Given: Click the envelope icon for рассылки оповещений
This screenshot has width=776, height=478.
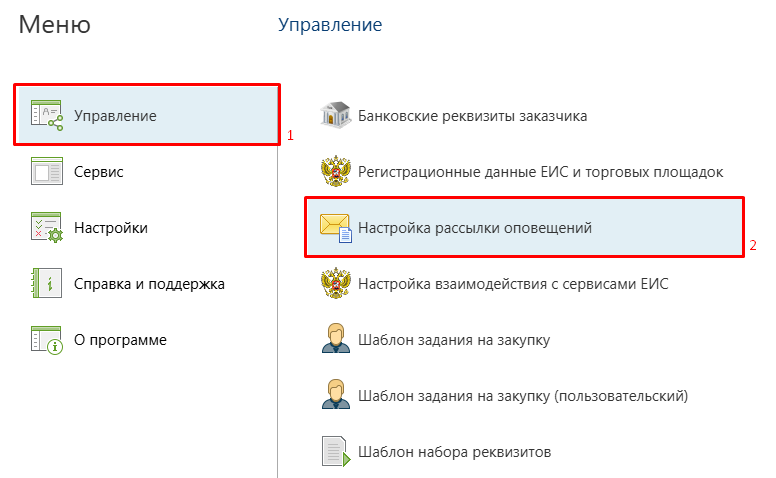Looking at the screenshot, I should (x=335, y=228).
